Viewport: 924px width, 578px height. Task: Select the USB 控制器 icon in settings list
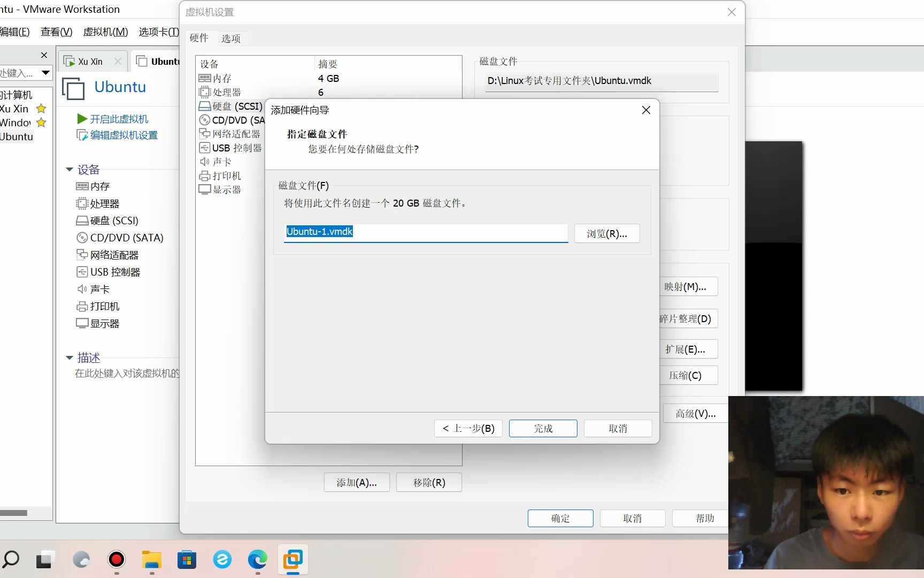[x=204, y=148]
